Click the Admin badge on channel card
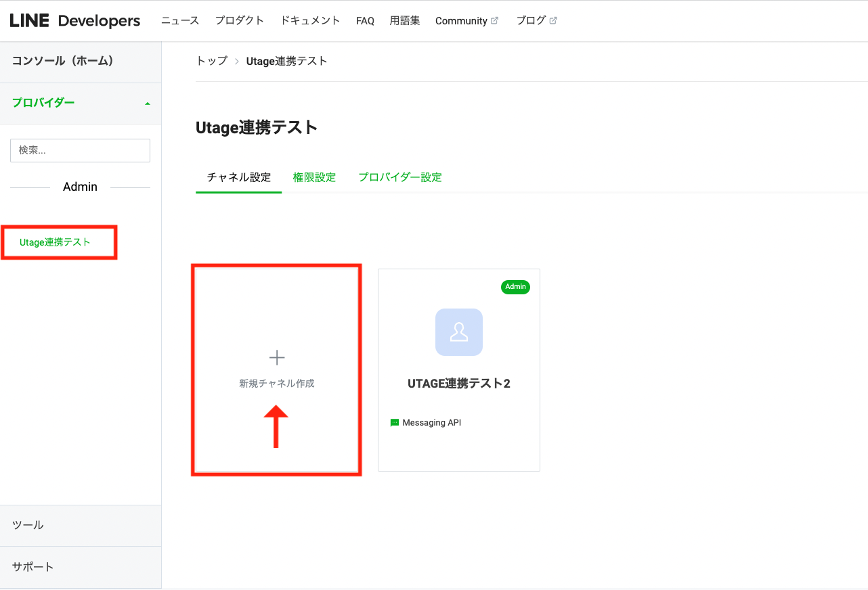The width and height of the screenshot is (868, 590). 515,287
